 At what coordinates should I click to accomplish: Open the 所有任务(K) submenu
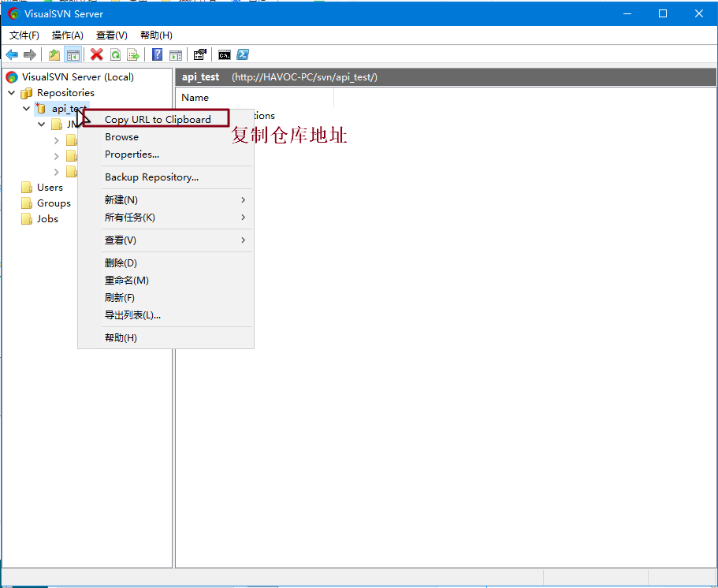coord(166,218)
